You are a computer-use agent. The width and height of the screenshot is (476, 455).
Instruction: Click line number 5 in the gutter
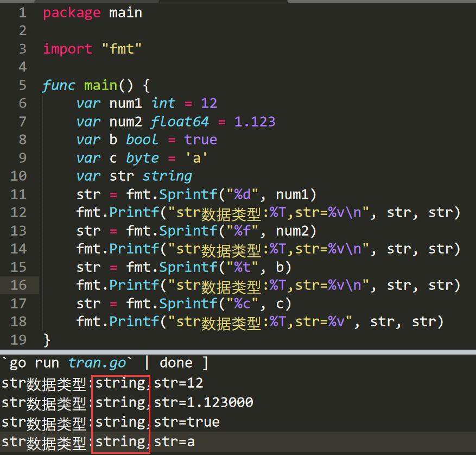click(22, 85)
